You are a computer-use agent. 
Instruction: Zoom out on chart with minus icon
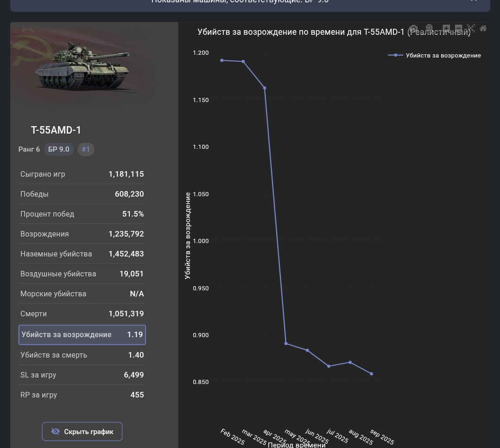tap(458, 29)
